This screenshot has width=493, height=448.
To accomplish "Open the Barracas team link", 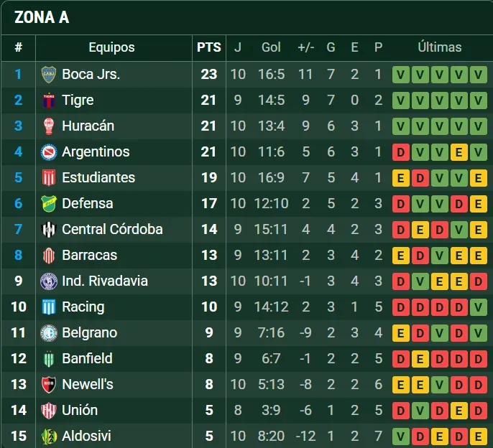I will pyautogui.click(x=89, y=255).
